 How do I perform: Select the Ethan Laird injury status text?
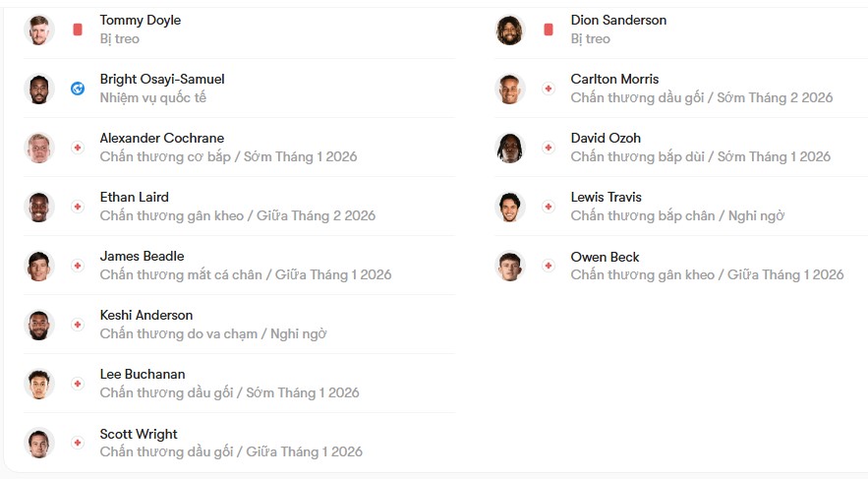(x=238, y=216)
